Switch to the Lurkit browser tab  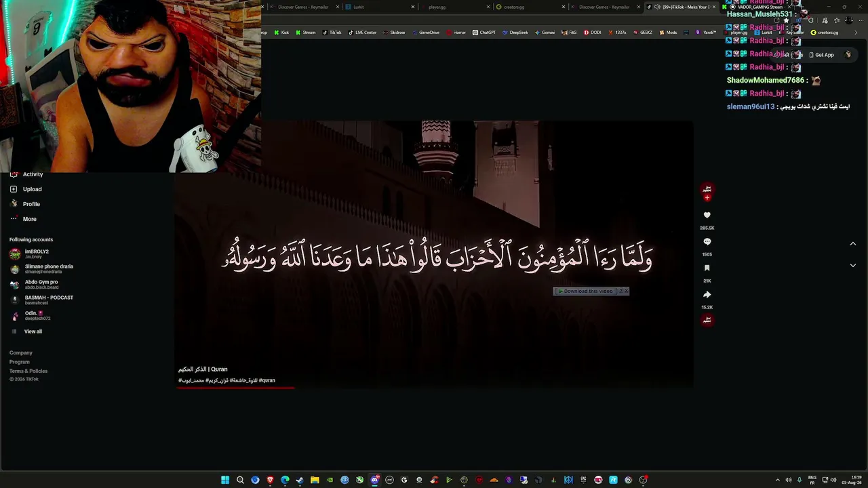point(380,7)
